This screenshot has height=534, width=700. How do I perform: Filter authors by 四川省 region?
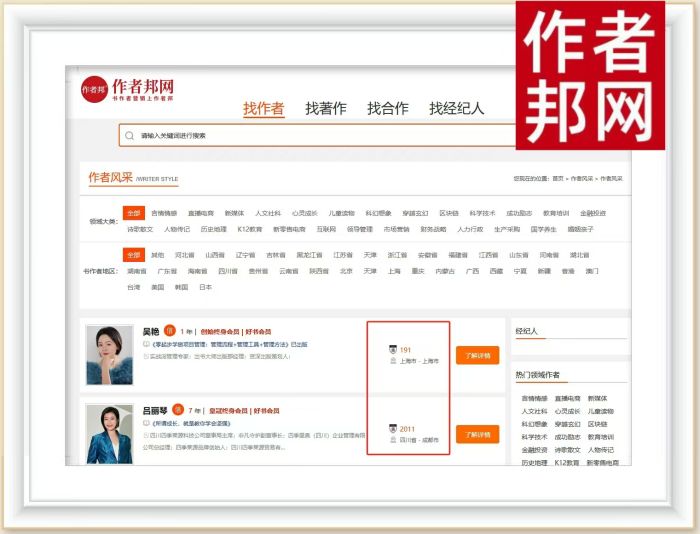tap(228, 271)
